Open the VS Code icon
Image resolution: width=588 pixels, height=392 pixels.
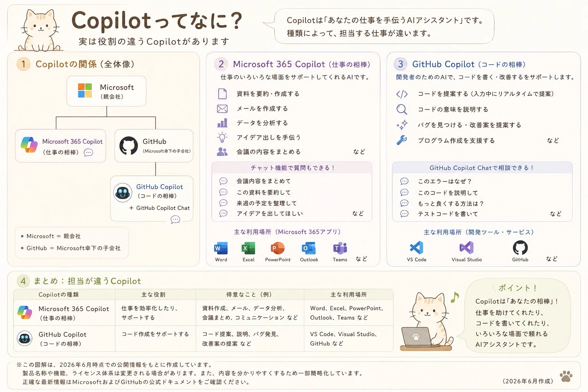[416, 248]
